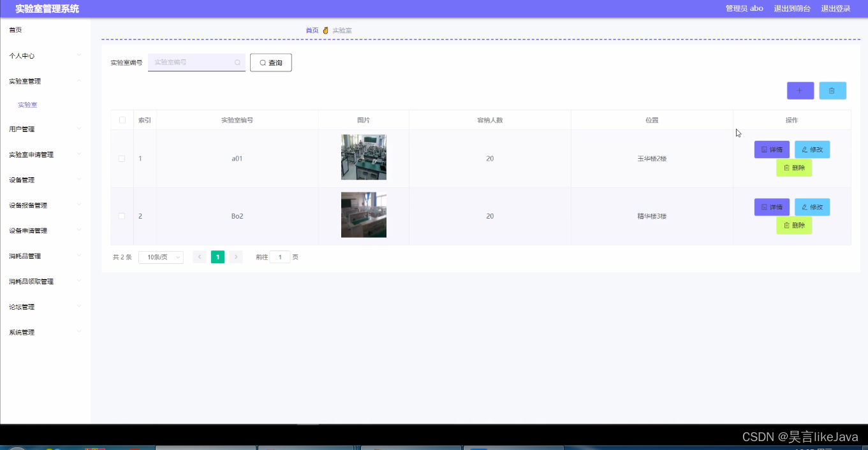The image size is (868, 450).
Task: Check the row checkbox for lab Bo2
Action: [x=122, y=216]
